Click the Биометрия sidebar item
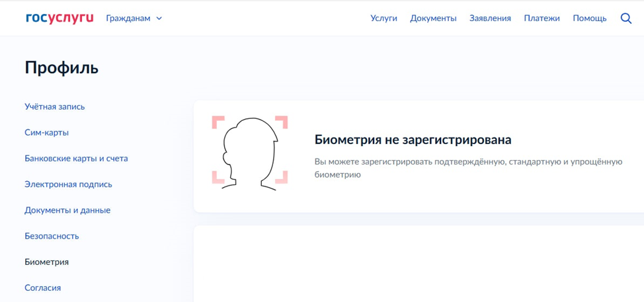The width and height of the screenshot is (644, 302). coord(47,262)
